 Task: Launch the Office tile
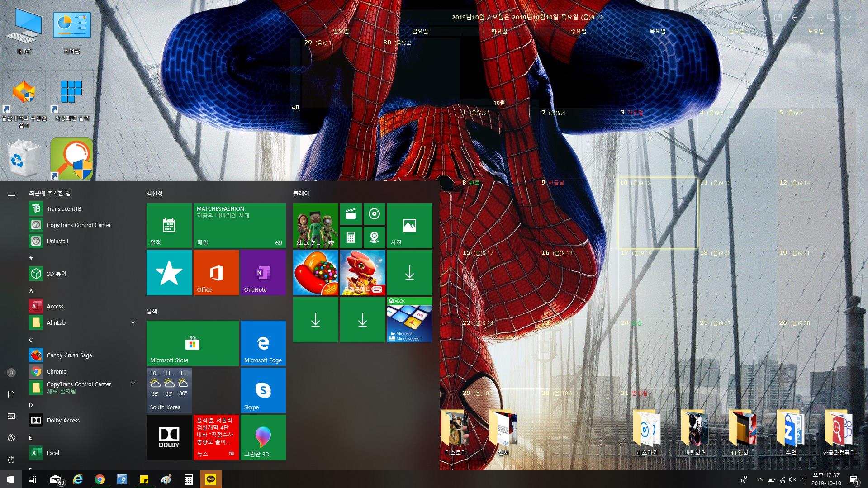[216, 273]
